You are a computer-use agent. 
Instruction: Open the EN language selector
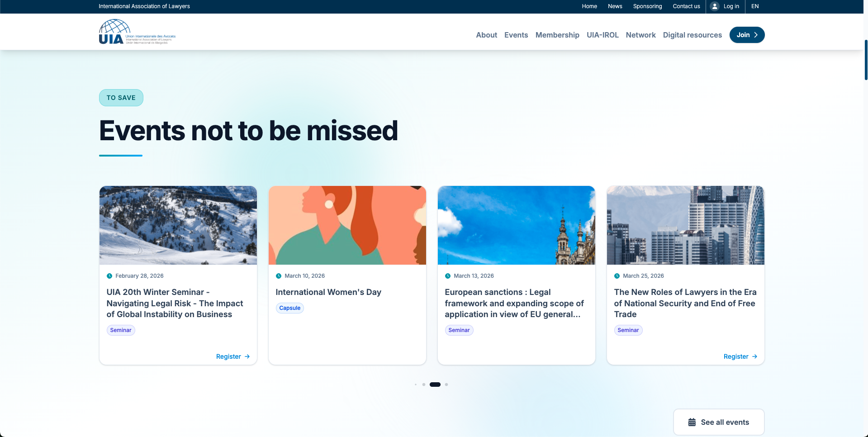[x=755, y=6]
